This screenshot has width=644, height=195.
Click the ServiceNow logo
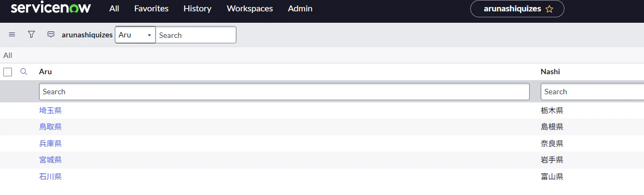51,8
